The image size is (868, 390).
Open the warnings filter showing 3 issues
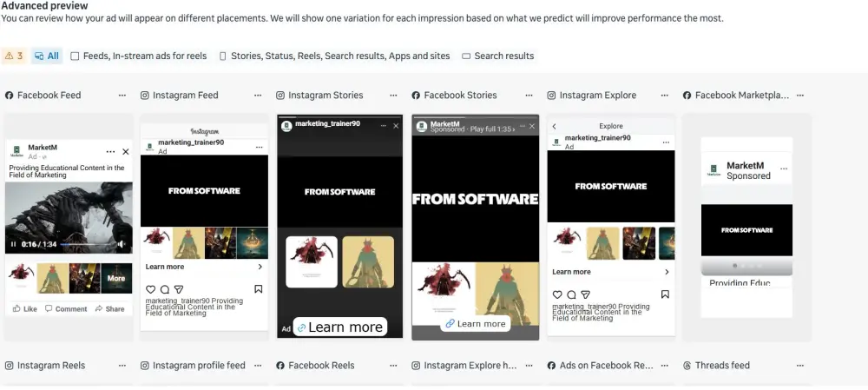point(14,56)
